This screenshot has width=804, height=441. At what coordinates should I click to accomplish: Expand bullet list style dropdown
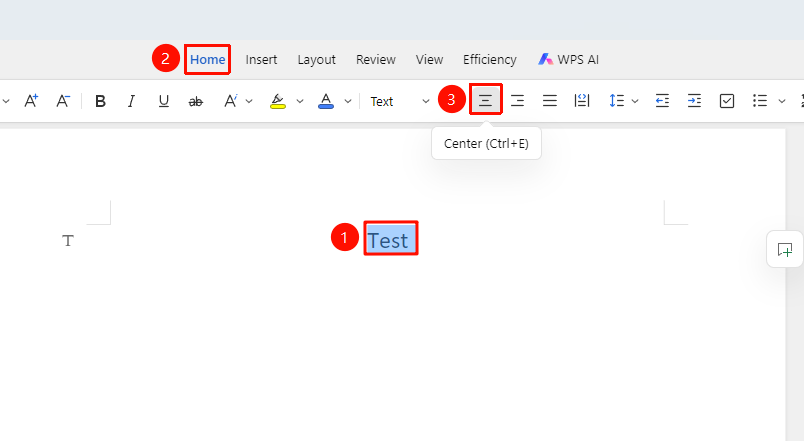(782, 102)
